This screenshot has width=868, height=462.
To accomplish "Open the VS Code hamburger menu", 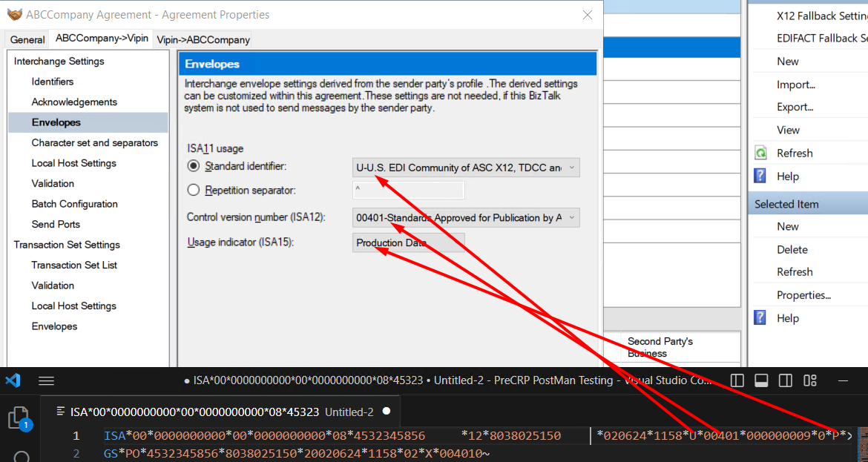I will (47, 380).
